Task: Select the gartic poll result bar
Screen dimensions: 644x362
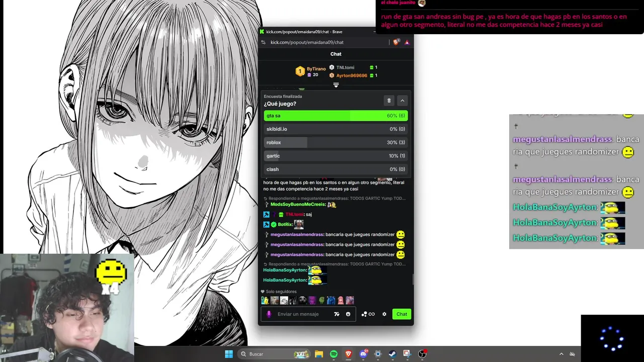Action: pyautogui.click(x=336, y=156)
